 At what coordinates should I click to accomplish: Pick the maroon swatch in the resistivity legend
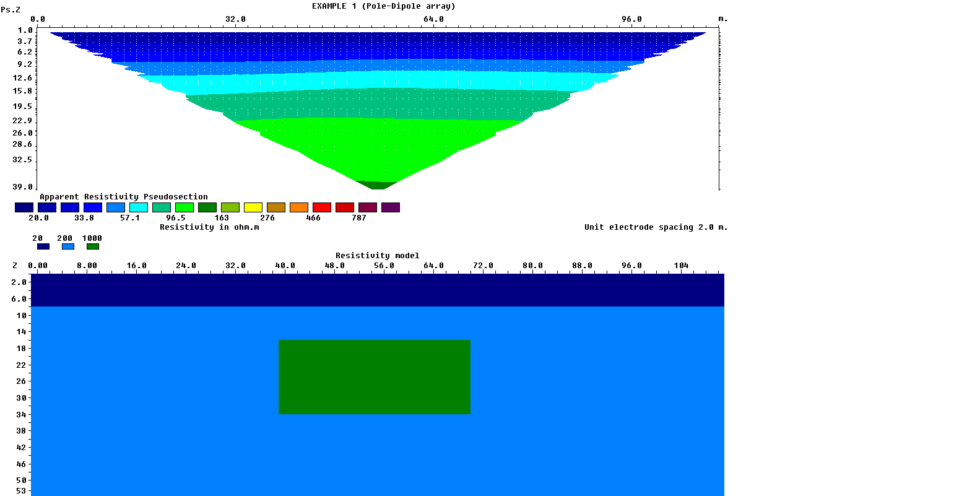368,207
